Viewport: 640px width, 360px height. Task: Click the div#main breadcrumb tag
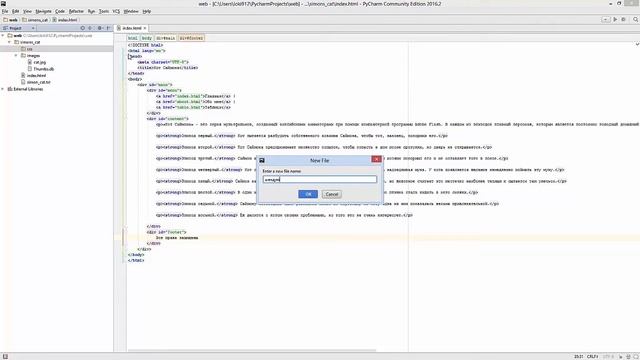click(165, 38)
